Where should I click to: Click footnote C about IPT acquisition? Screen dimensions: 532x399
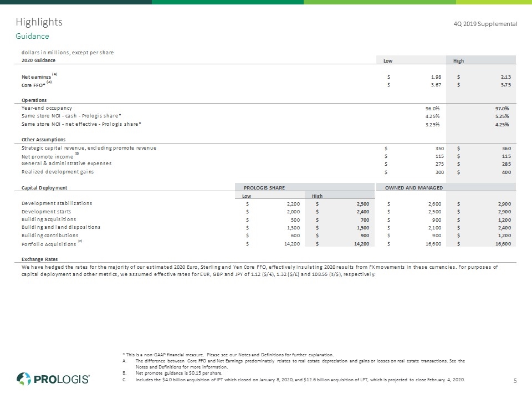294,380
